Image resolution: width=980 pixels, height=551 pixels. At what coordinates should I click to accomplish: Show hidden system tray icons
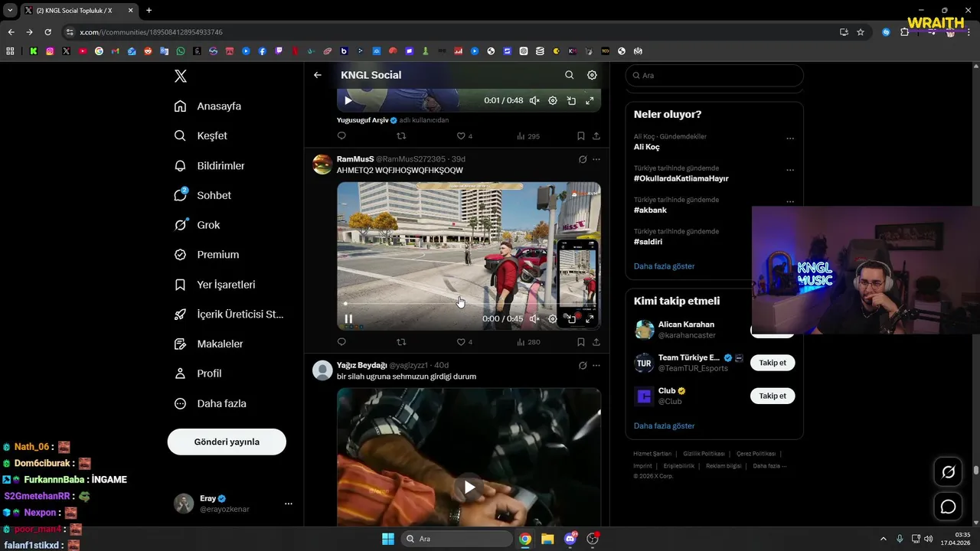point(883,539)
